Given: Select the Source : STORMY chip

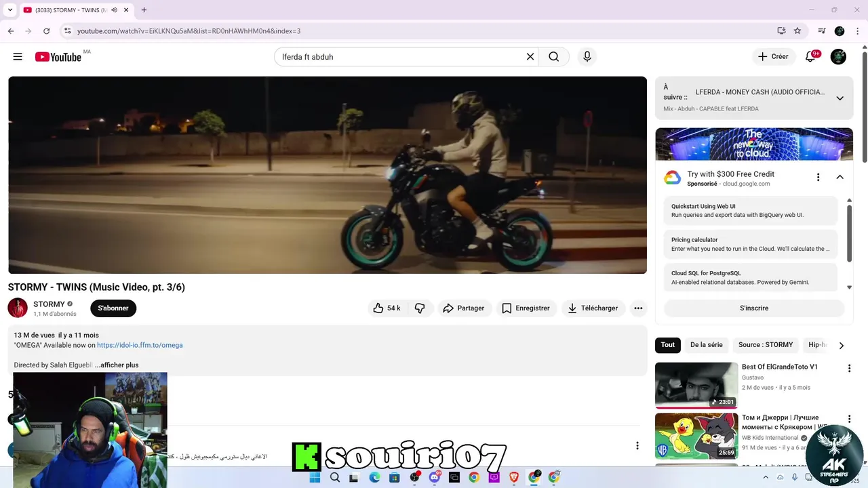Looking at the screenshot, I should point(766,345).
